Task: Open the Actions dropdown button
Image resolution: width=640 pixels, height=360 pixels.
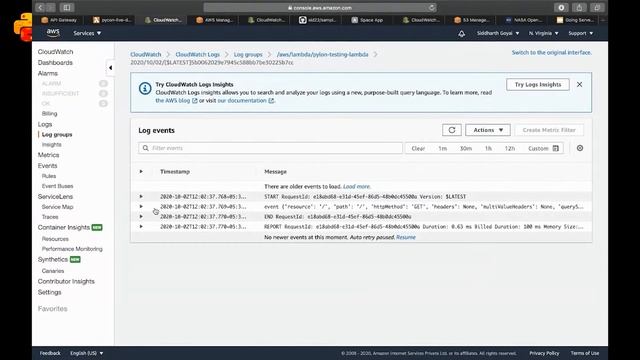Action: [488, 130]
